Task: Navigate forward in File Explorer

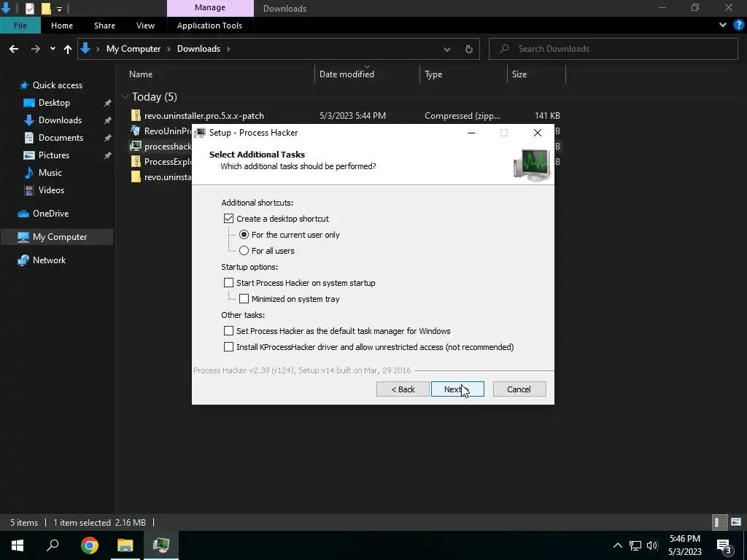Action: (36, 49)
